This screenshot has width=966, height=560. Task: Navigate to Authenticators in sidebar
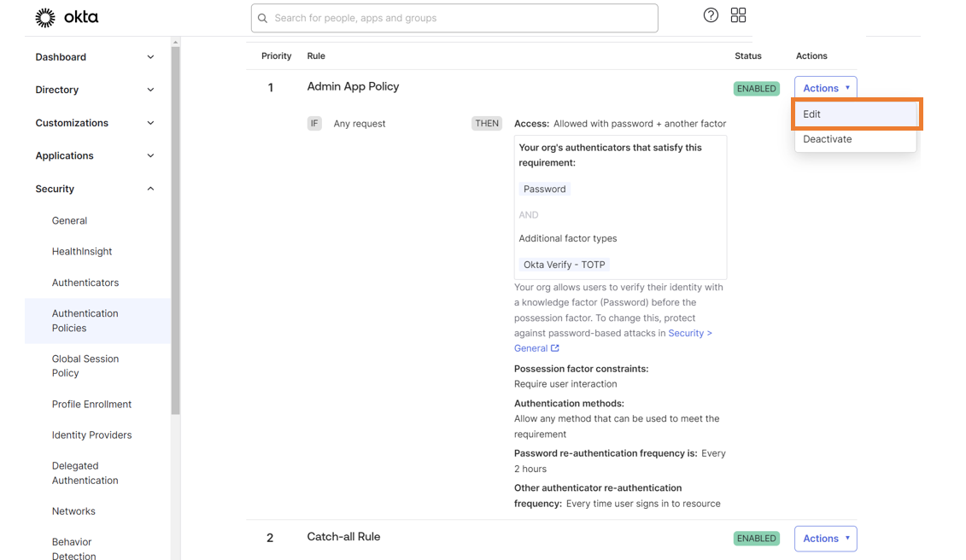tap(87, 282)
